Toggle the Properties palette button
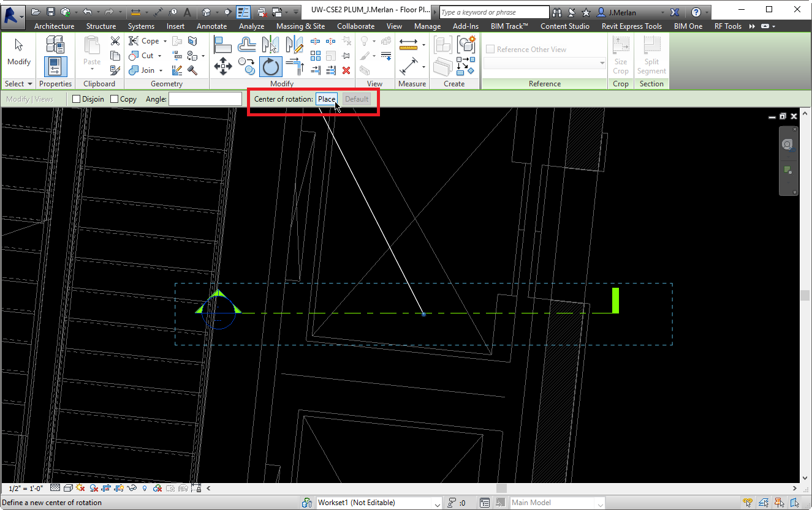Image resolution: width=812 pixels, height=510 pixels. tap(55, 66)
